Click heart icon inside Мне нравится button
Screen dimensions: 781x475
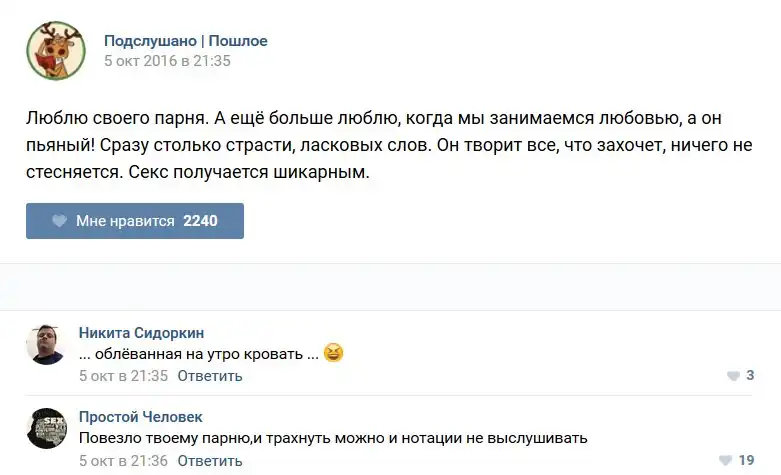pos(59,221)
